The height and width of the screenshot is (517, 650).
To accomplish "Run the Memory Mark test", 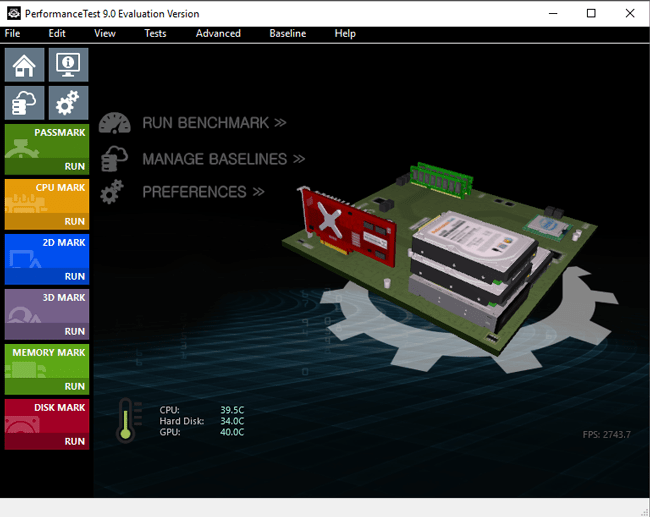I will (75, 386).
